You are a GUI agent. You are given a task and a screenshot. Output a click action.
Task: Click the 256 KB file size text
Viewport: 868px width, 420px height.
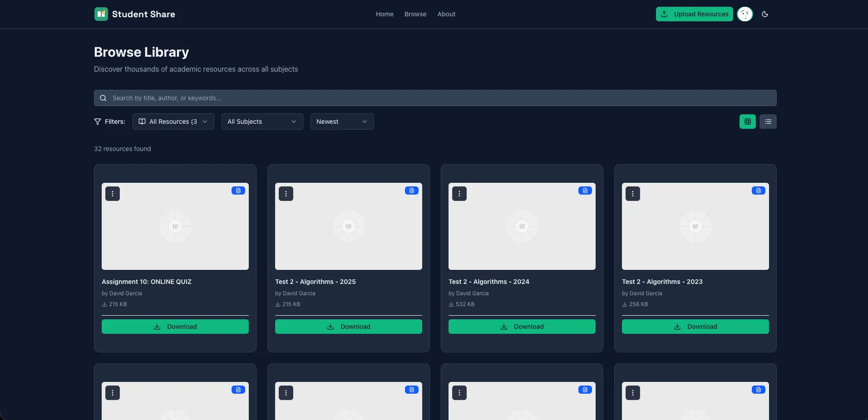(x=638, y=304)
